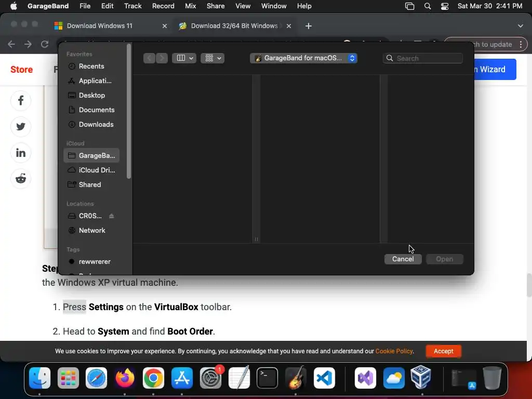Viewport: 532px width, 399px height.
Task: Open GarageBand from the Dock
Action: tap(296, 378)
